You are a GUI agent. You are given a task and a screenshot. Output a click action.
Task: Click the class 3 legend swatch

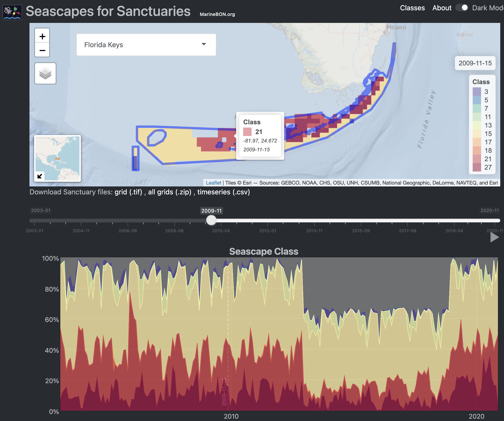click(477, 92)
